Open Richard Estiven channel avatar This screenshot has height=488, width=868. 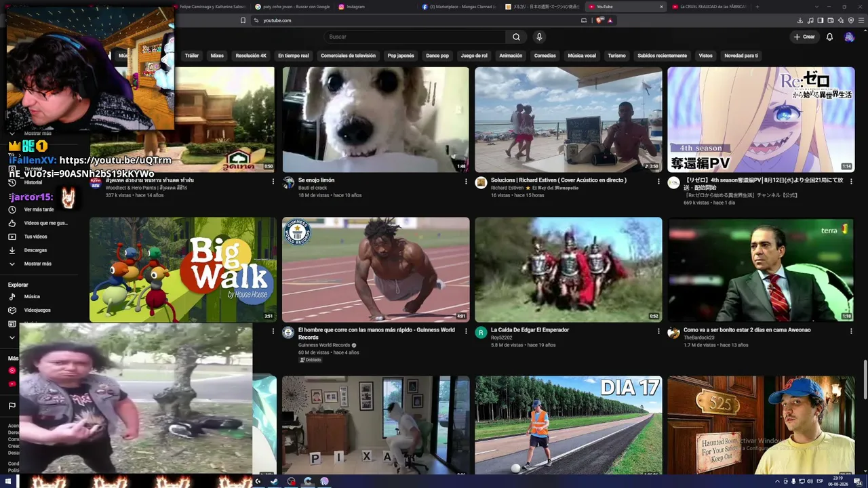pyautogui.click(x=481, y=182)
